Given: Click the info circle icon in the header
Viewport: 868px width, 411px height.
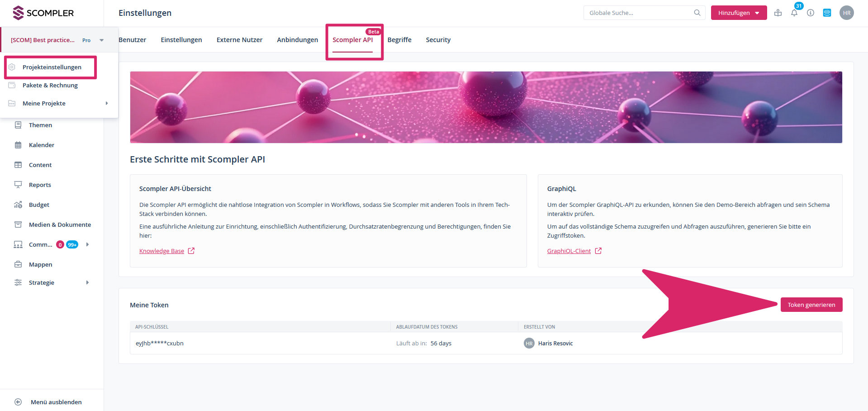Looking at the screenshot, I should [811, 13].
